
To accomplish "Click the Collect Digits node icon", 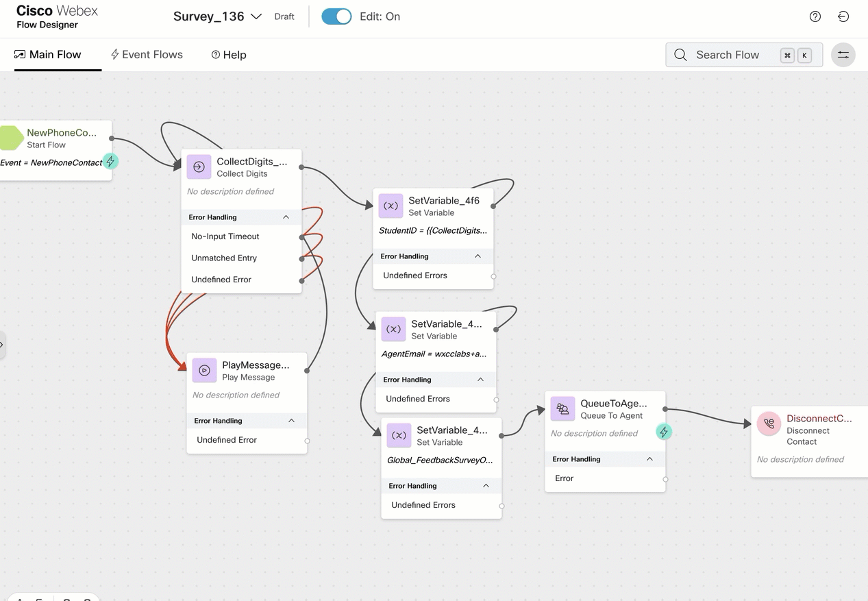I will click(x=199, y=167).
